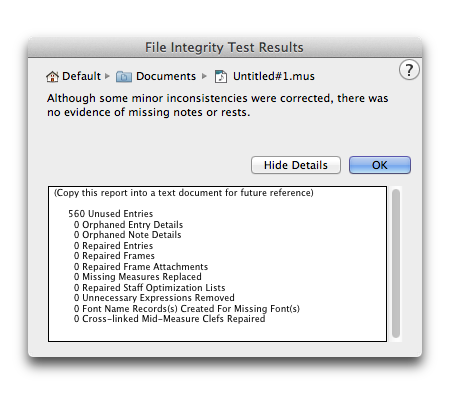Select the Untitled#1.mus filename label

point(274,76)
